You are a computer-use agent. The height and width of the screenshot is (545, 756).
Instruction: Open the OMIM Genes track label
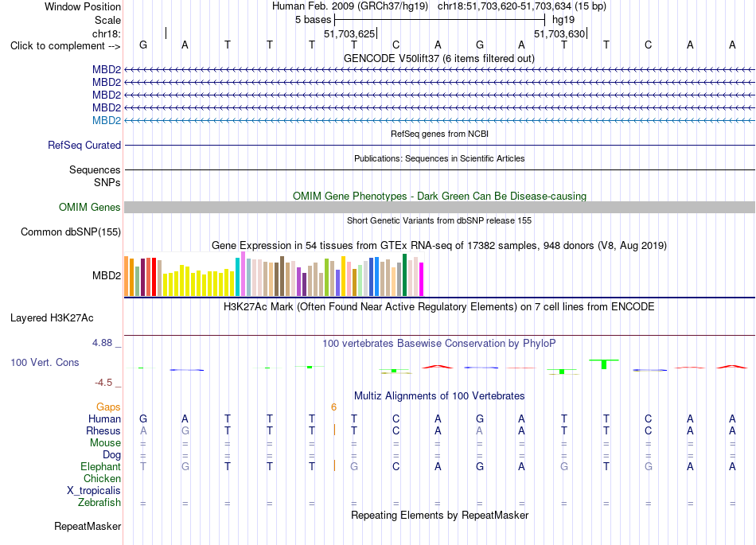point(90,207)
